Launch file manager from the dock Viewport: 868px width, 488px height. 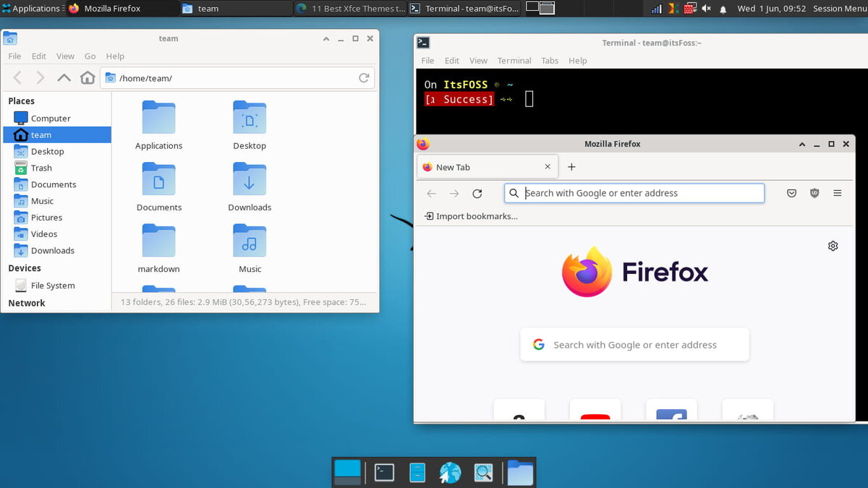point(417,473)
